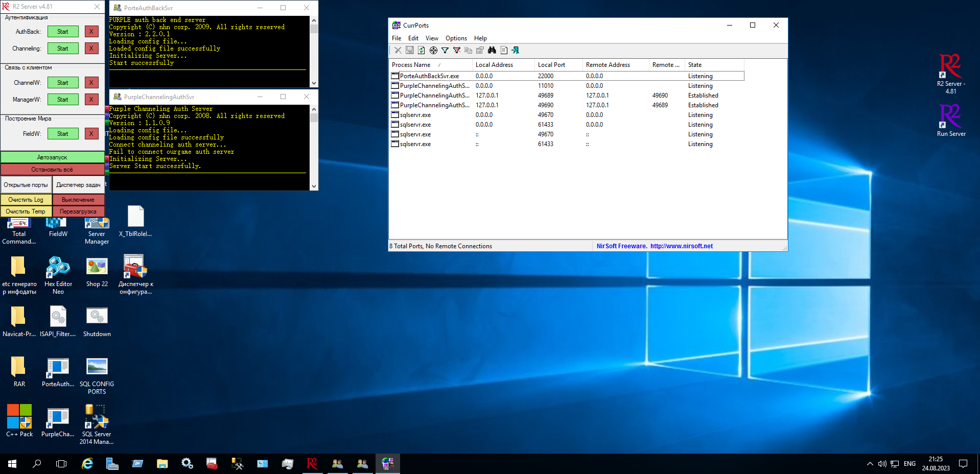
Task: Click the Save floppy disk icon in CurrPorts
Action: (410, 50)
